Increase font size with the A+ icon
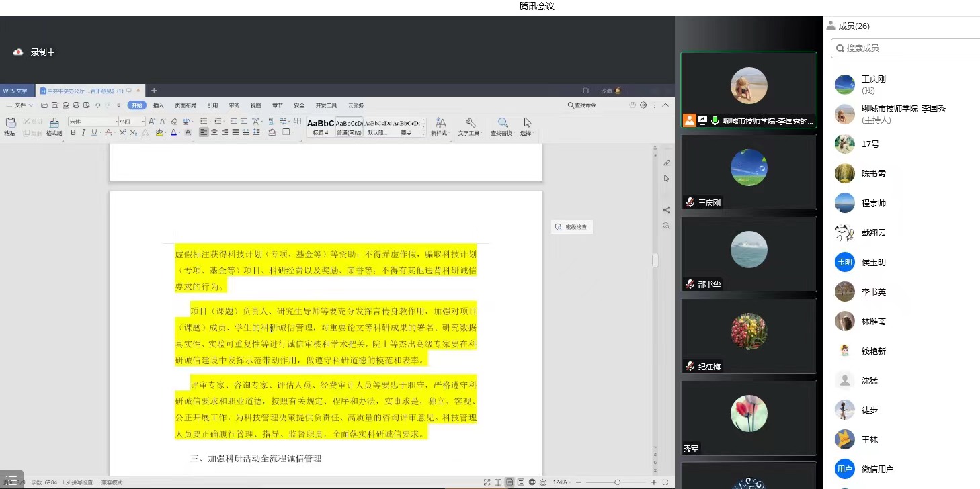980x489 pixels. coord(152,122)
